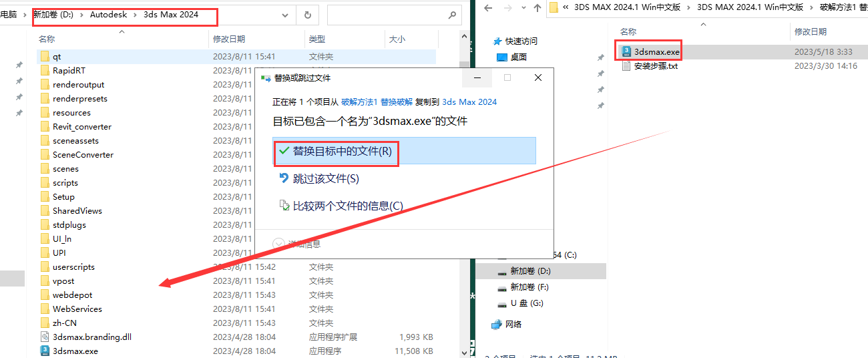Screen dimensions: 868x358
Task: Click refresh button in left Explorer window
Action: [x=307, y=15]
